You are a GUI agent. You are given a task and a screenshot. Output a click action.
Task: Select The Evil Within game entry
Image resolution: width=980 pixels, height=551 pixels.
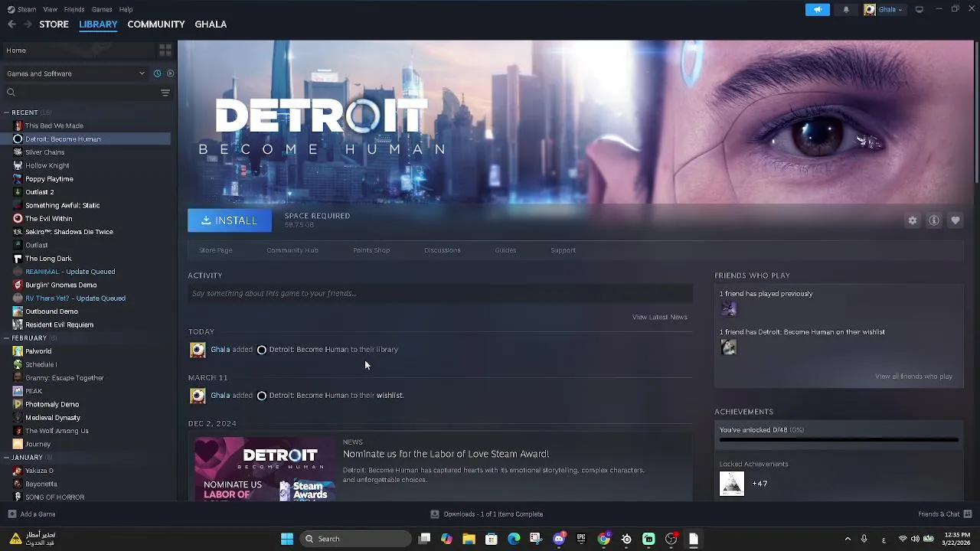(x=48, y=219)
